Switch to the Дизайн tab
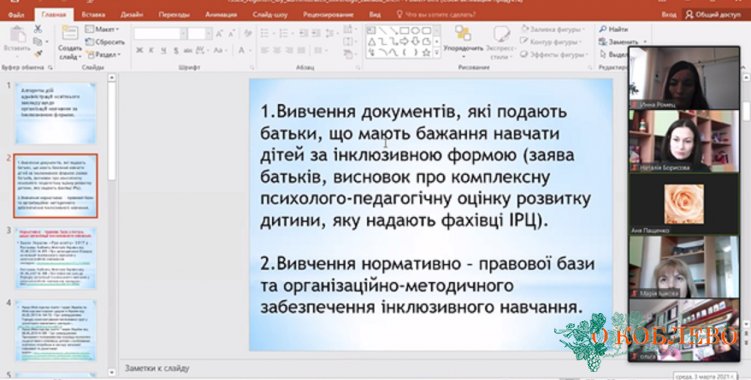This screenshot has height=380, width=751. coord(131,15)
